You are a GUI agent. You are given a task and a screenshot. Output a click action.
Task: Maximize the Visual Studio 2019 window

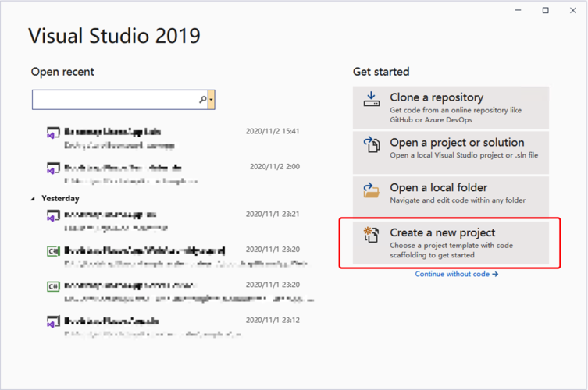point(546,10)
